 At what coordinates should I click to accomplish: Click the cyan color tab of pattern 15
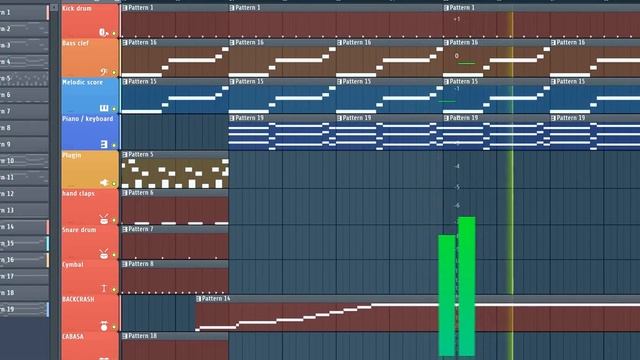(x=48, y=244)
